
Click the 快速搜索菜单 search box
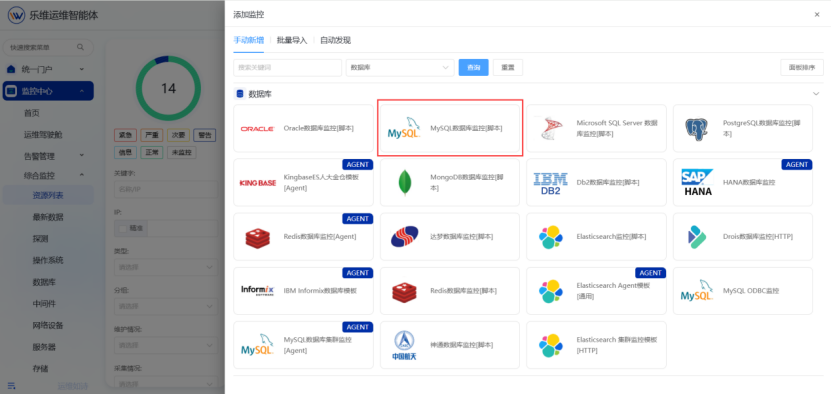coord(48,47)
